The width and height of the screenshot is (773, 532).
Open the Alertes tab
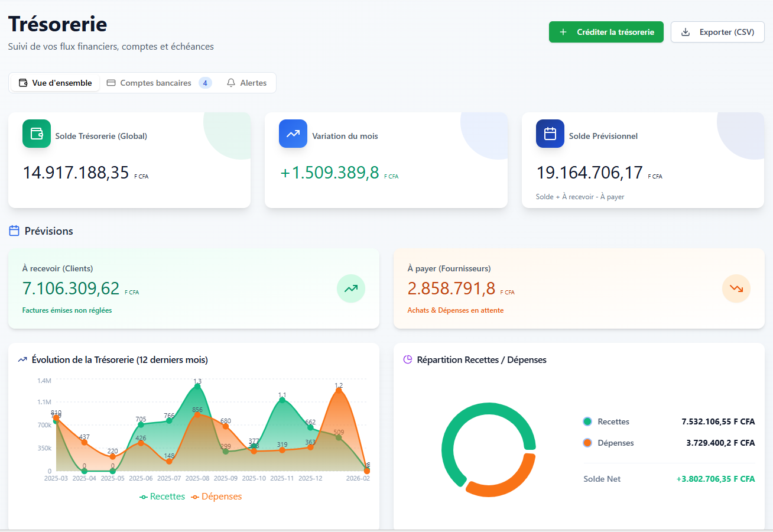tap(246, 83)
